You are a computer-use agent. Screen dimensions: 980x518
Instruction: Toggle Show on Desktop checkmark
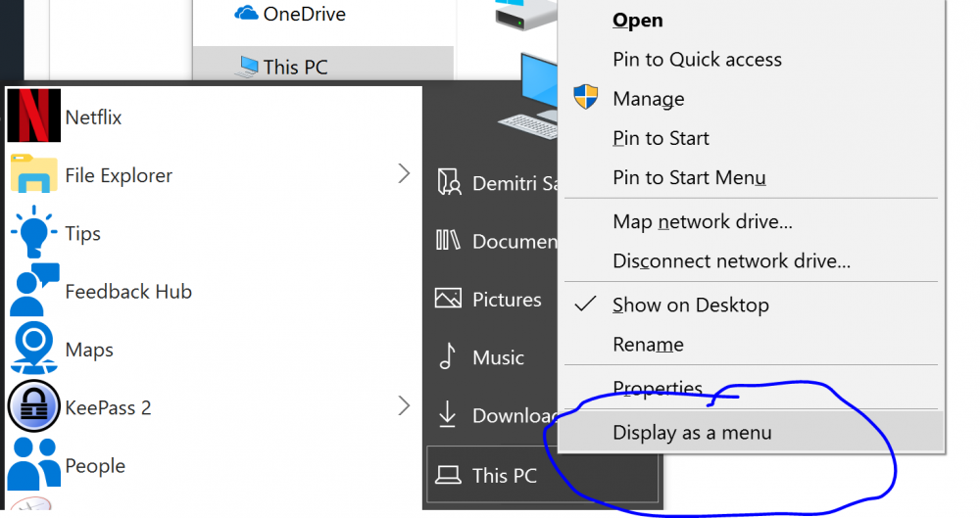[x=585, y=305]
